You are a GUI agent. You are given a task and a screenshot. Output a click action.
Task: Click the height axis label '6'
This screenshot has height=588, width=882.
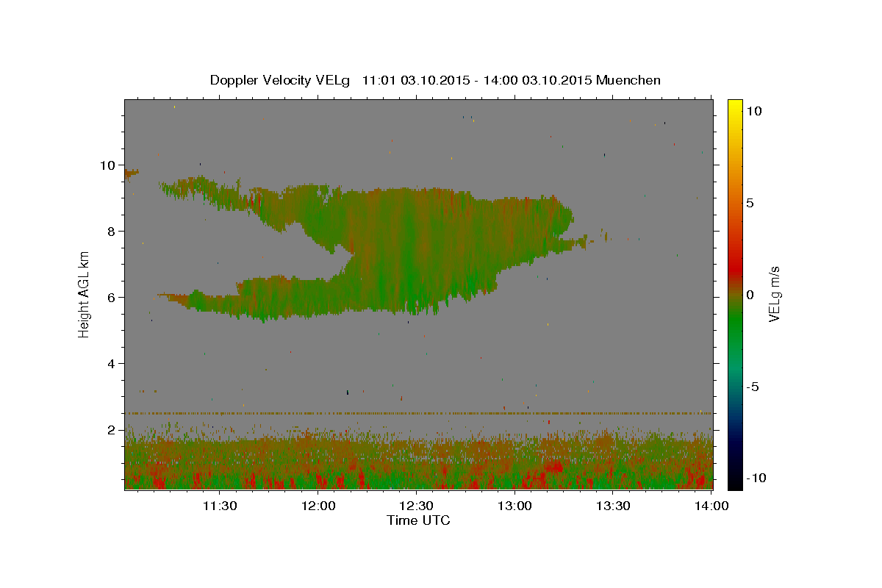112,298
